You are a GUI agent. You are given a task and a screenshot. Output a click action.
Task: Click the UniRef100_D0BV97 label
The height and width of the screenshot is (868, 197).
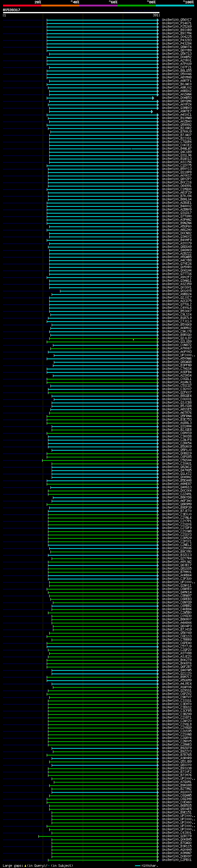[x=177, y=856]
